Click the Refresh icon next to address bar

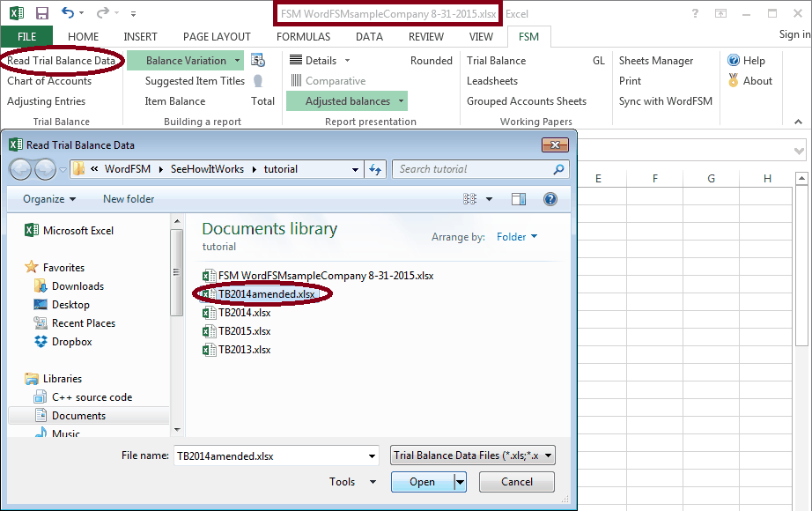[375, 169]
